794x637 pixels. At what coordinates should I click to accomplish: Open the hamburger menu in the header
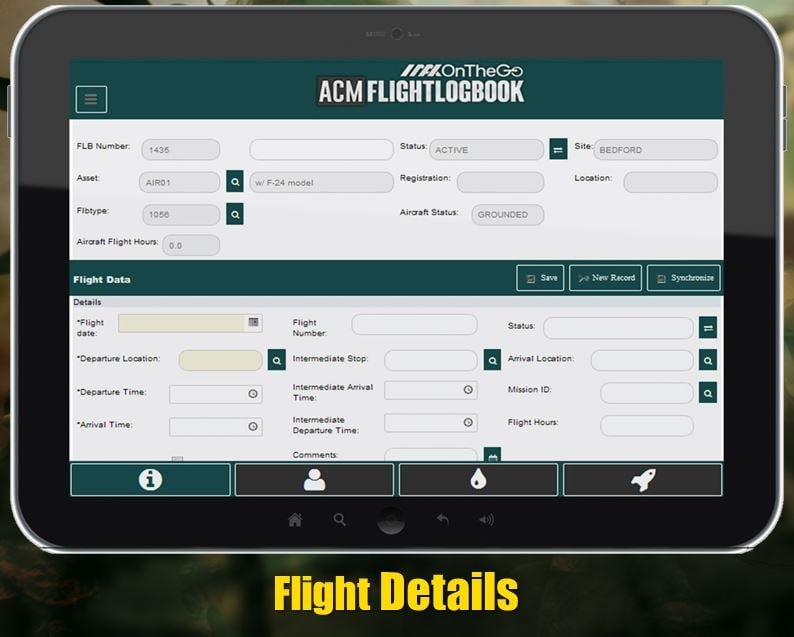point(91,99)
